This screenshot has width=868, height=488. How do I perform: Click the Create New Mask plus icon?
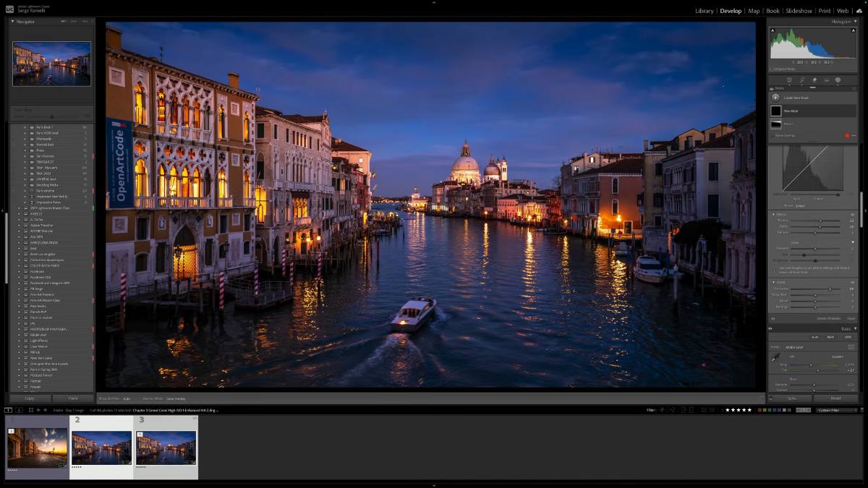[x=775, y=98]
